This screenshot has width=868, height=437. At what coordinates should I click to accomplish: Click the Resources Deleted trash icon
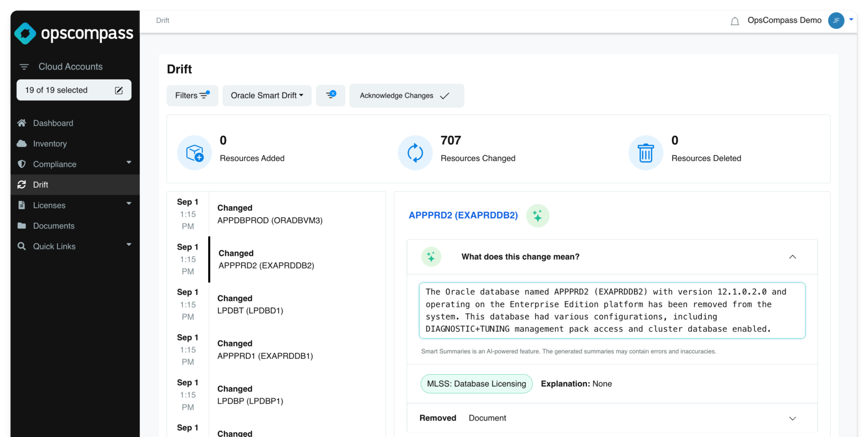(646, 153)
